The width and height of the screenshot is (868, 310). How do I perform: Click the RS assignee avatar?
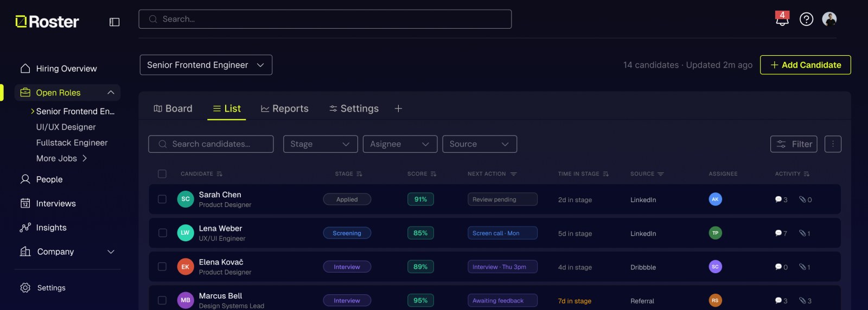[715, 300]
